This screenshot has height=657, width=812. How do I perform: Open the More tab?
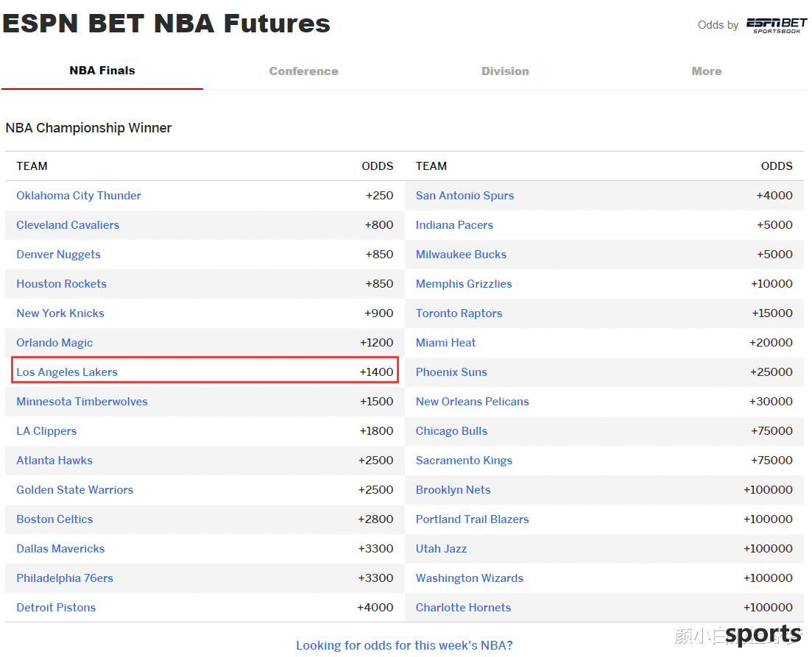(706, 71)
